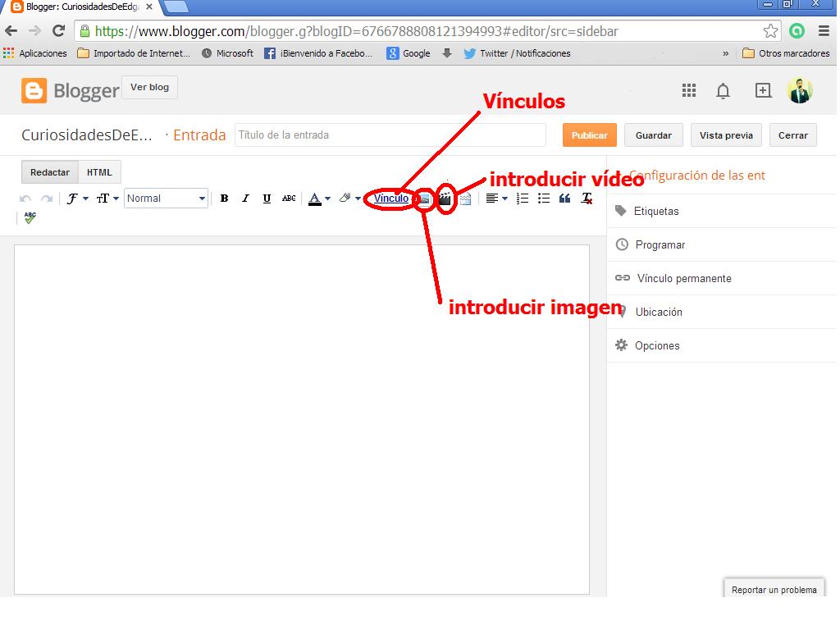This screenshot has width=840, height=630.
Task: Open Importado de Internet bookmark folder
Action: [134, 53]
